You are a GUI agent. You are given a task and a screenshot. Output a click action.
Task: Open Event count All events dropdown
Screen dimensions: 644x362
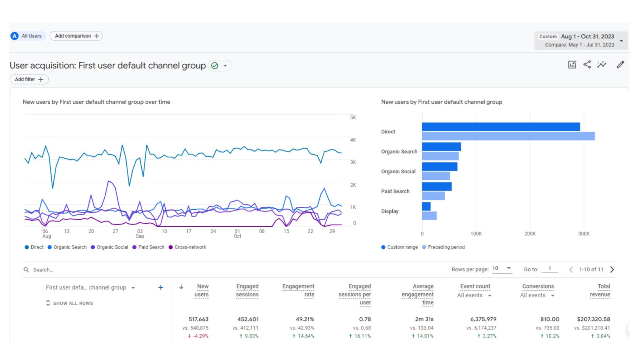point(474,295)
